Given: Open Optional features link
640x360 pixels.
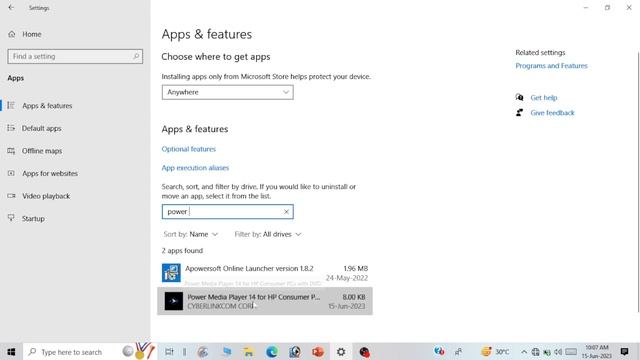Looking at the screenshot, I should click(x=189, y=149).
